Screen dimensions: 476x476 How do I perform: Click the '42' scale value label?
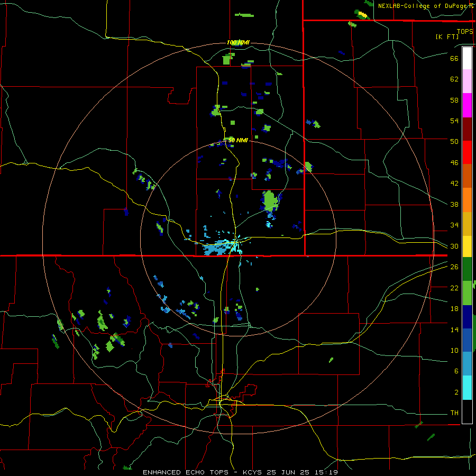coord(454,184)
